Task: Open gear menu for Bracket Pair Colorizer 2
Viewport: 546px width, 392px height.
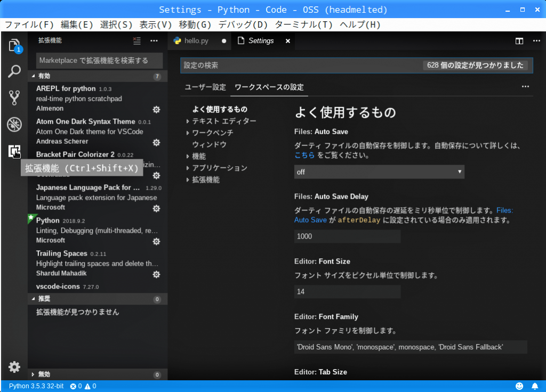Action: point(156,176)
